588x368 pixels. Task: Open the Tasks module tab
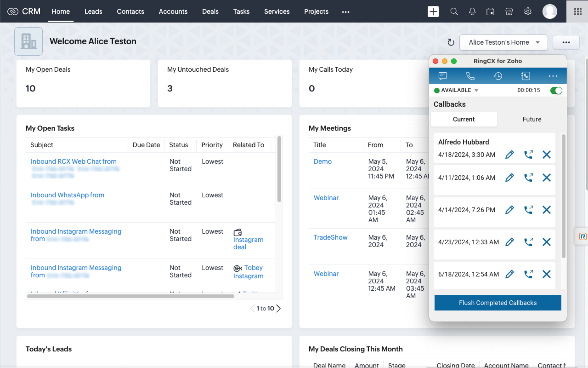pos(241,11)
